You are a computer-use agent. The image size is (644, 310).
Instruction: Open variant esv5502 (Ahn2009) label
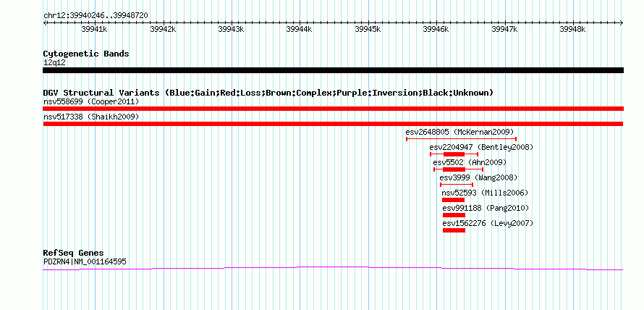click(x=470, y=162)
